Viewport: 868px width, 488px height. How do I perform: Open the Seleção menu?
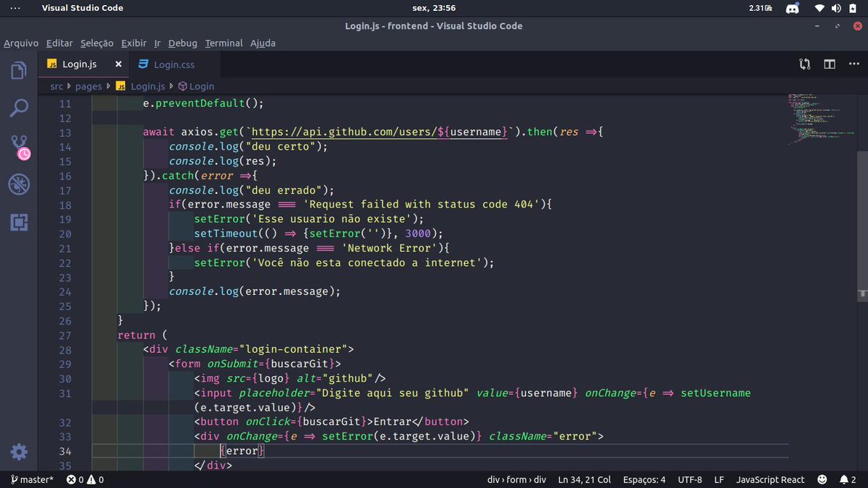click(x=97, y=43)
